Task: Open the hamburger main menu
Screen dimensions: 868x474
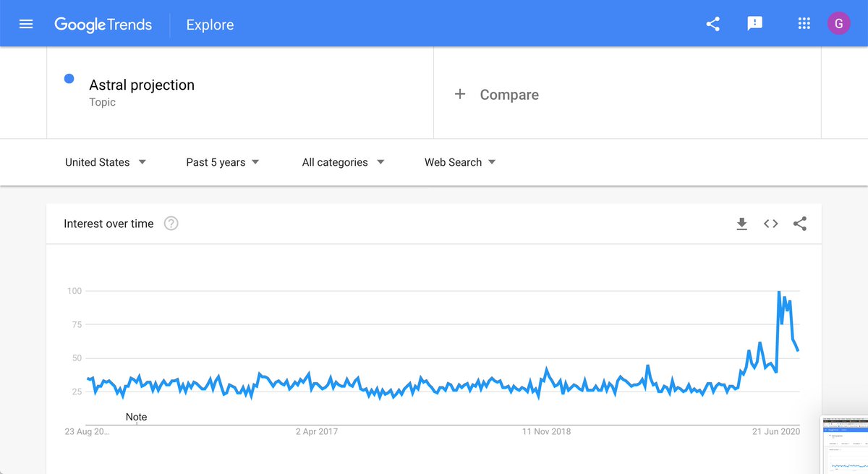Action: pyautogui.click(x=26, y=24)
